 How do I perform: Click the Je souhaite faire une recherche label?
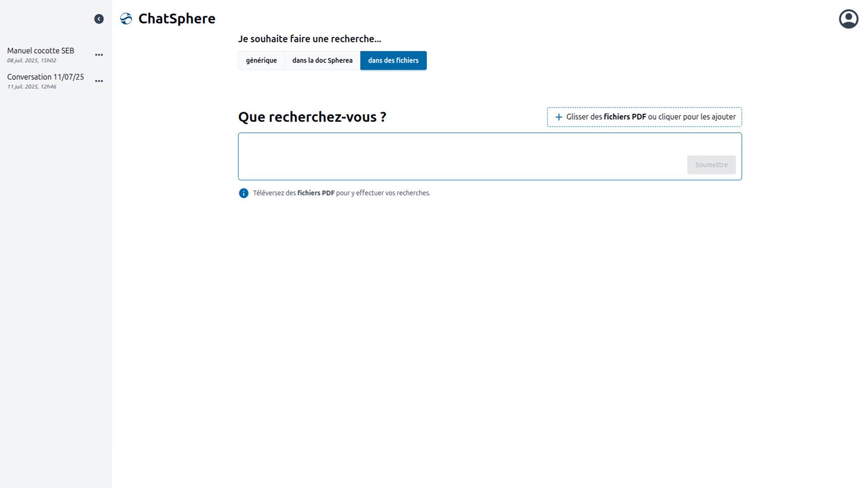point(309,39)
